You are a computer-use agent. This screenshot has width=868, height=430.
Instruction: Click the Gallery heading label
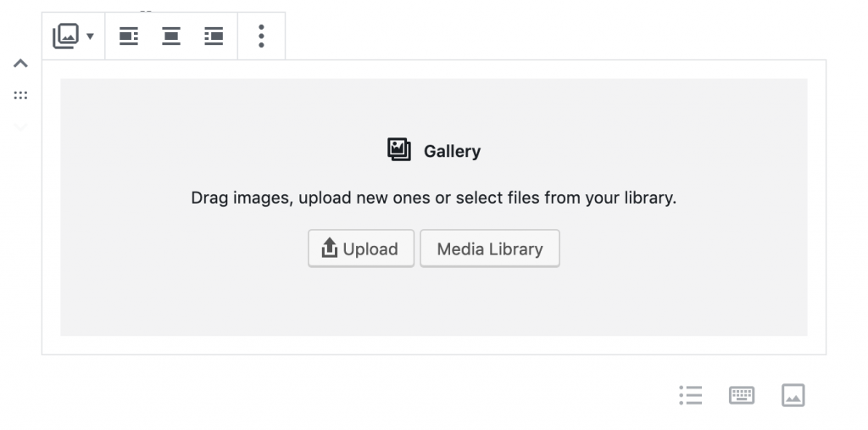[452, 152]
